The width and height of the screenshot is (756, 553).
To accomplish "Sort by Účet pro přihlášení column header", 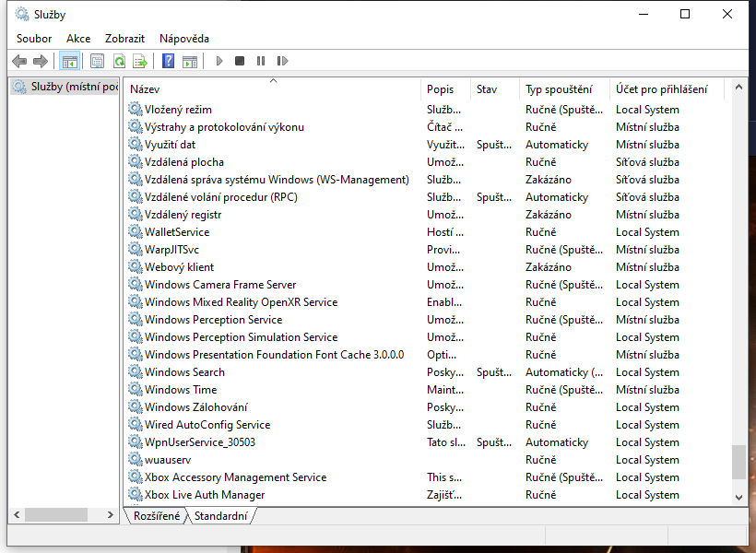I will pyautogui.click(x=667, y=89).
